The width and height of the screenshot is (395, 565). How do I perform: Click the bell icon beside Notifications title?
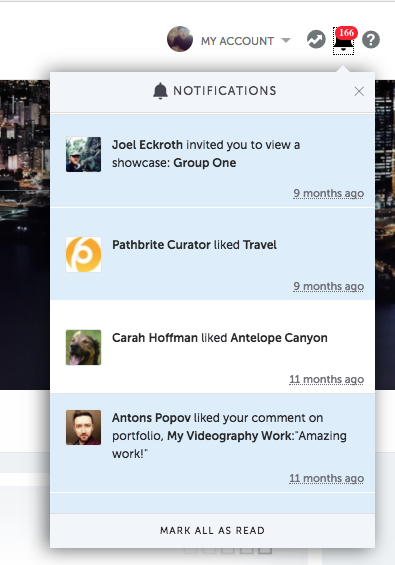coord(160,91)
